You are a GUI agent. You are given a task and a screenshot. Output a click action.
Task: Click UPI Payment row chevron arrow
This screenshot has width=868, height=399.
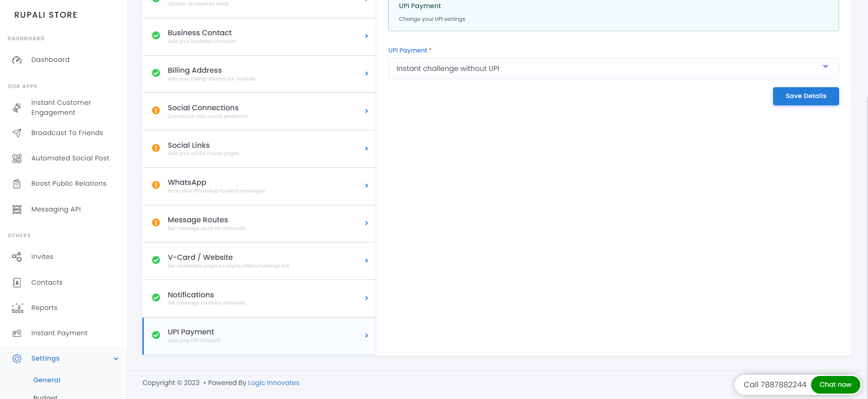367,336
